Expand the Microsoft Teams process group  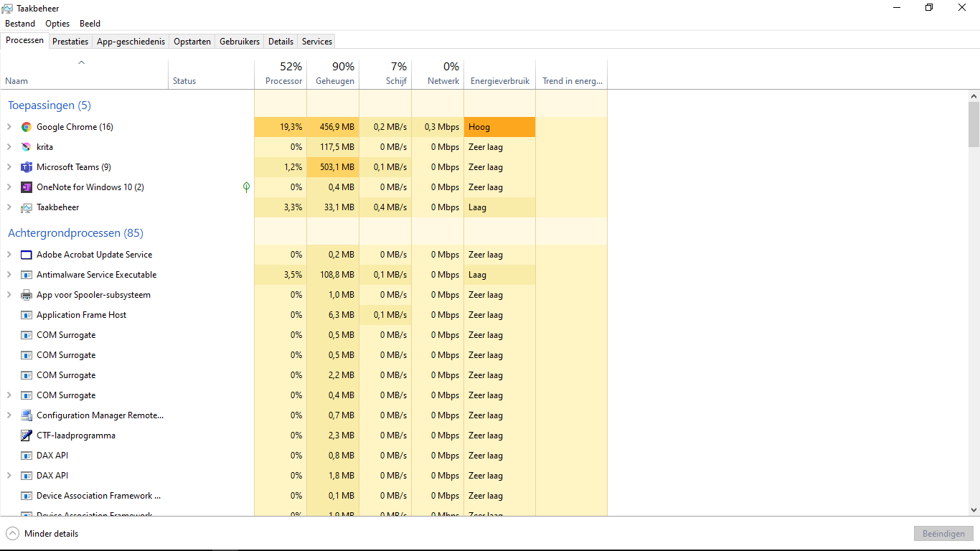[9, 167]
